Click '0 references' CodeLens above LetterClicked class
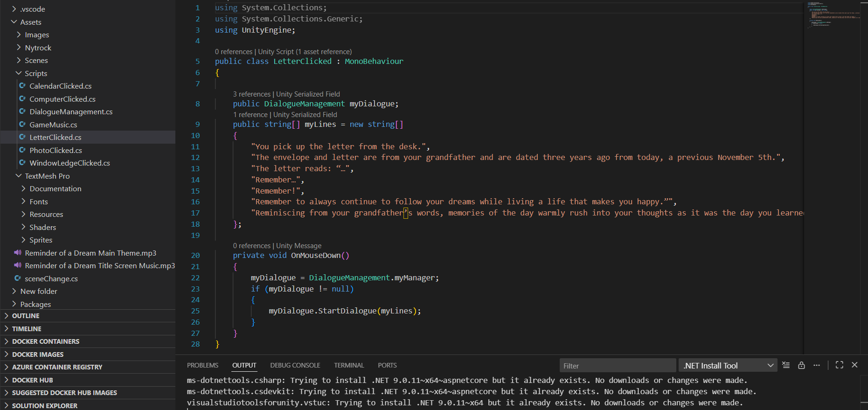Image resolution: width=868 pixels, height=410 pixels. click(x=234, y=52)
